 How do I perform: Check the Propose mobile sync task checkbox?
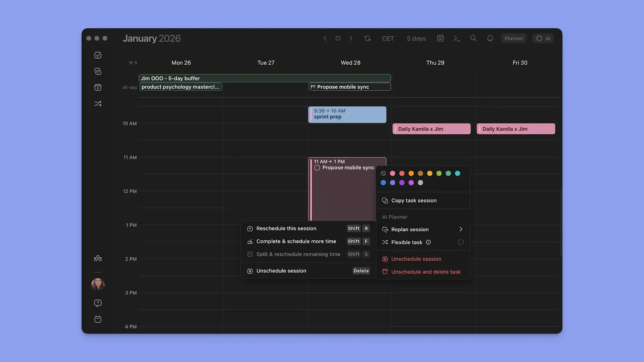[x=317, y=167]
